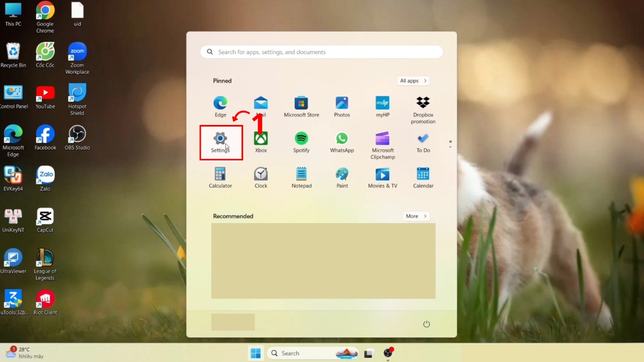Select Zoom Workplace desktop shortcut
This screenshot has height=362, width=644.
click(77, 58)
